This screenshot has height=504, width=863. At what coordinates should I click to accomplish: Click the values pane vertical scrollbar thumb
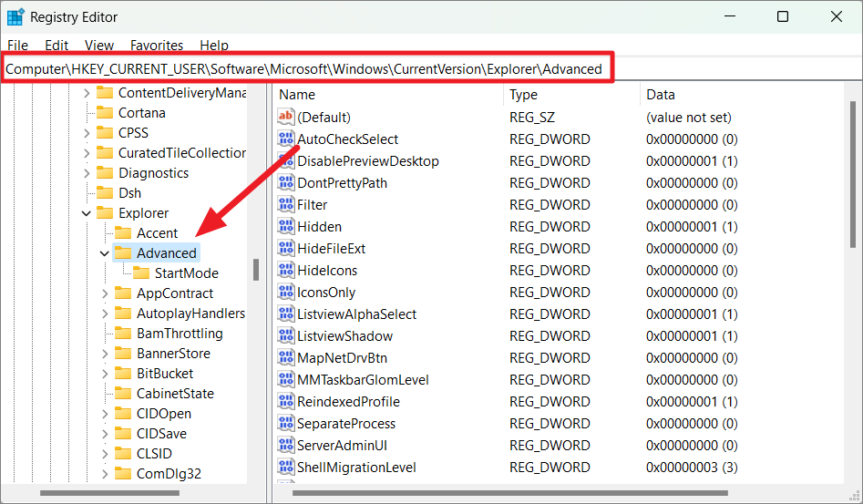pyautogui.click(x=853, y=174)
